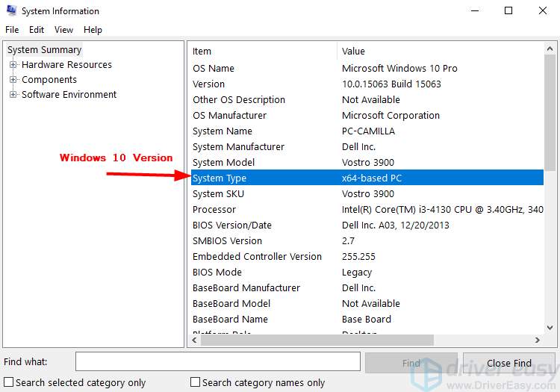
Task: Expand the Components tree node
Action: 13,80
